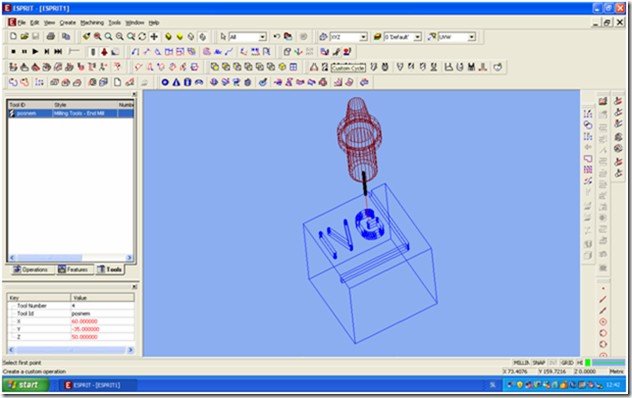Click the New document icon
632x398 pixels.
[x=13, y=36]
